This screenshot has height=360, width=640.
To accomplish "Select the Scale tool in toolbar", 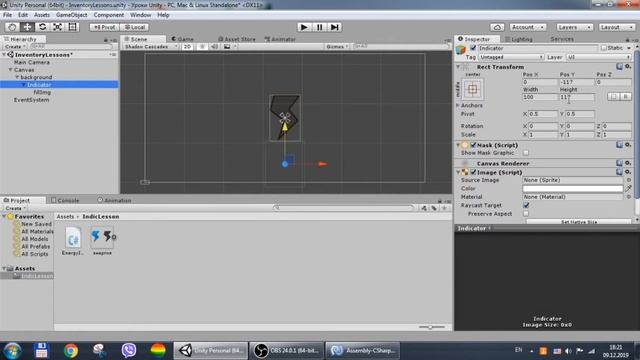I will [58, 27].
